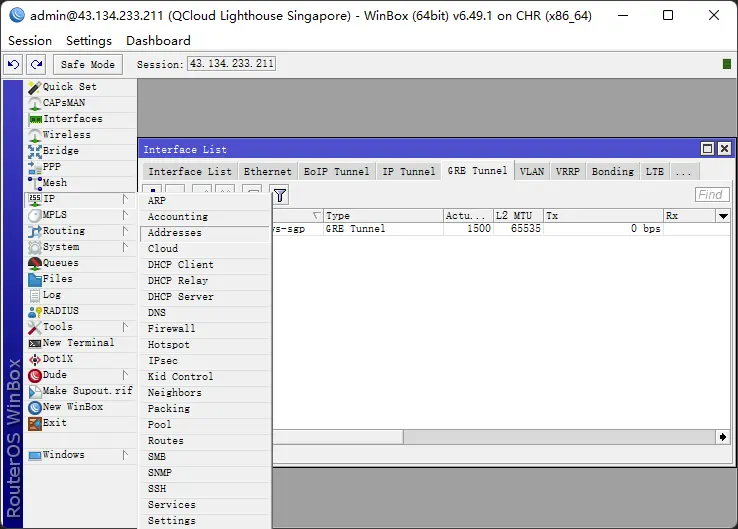Sort by L2 MTU column header
The height and width of the screenshot is (529, 738).
click(x=518, y=216)
